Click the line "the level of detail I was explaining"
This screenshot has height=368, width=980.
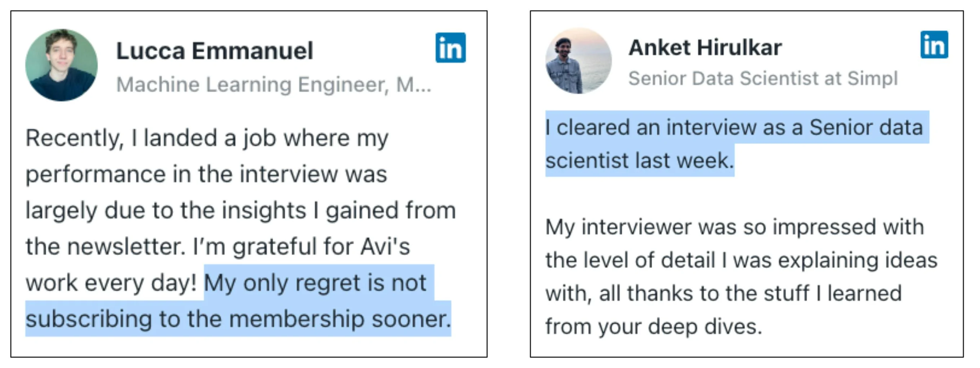coord(741,260)
